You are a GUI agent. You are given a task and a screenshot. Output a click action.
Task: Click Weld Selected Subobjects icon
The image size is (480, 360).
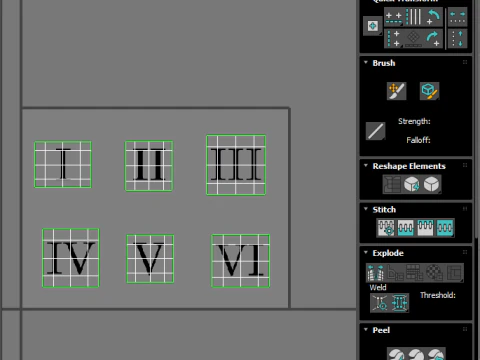click(x=399, y=303)
